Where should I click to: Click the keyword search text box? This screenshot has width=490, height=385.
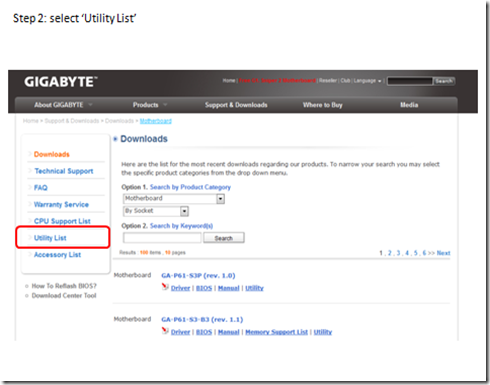[x=162, y=238]
